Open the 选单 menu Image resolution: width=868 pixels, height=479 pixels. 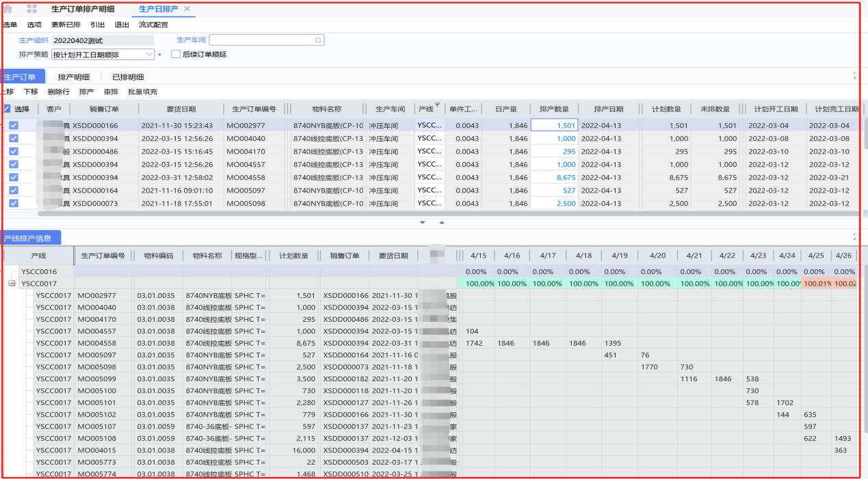[10, 25]
